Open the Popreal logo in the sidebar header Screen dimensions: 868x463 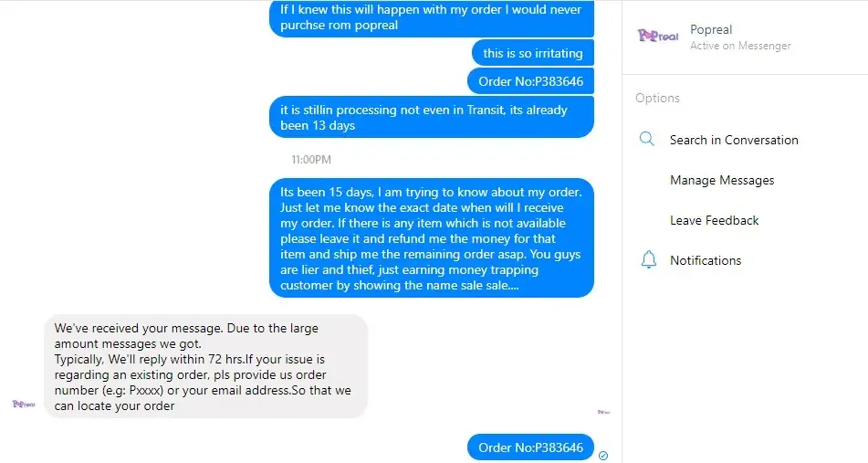(x=658, y=36)
